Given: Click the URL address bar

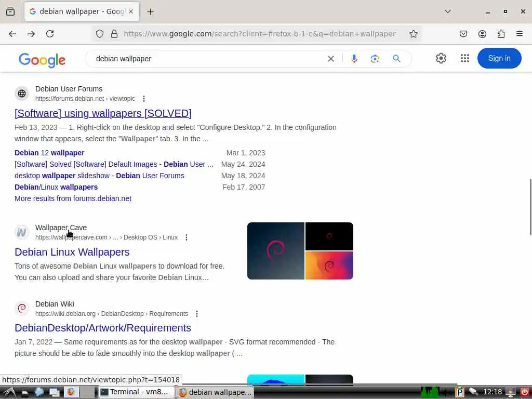Looking at the screenshot, I should point(259,34).
